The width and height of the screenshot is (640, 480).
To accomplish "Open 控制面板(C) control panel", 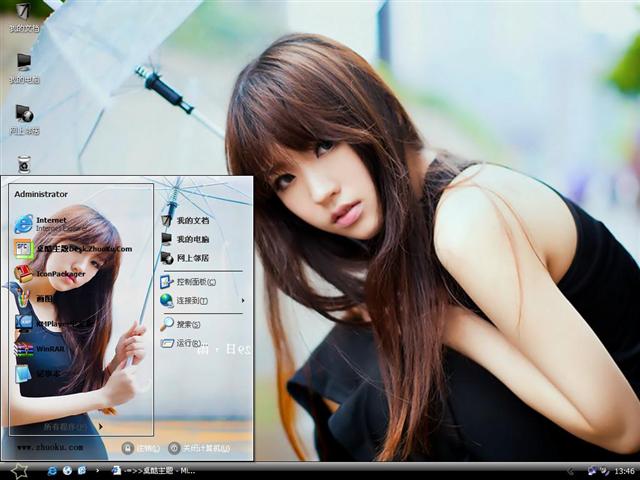I will pyautogui.click(x=189, y=282).
